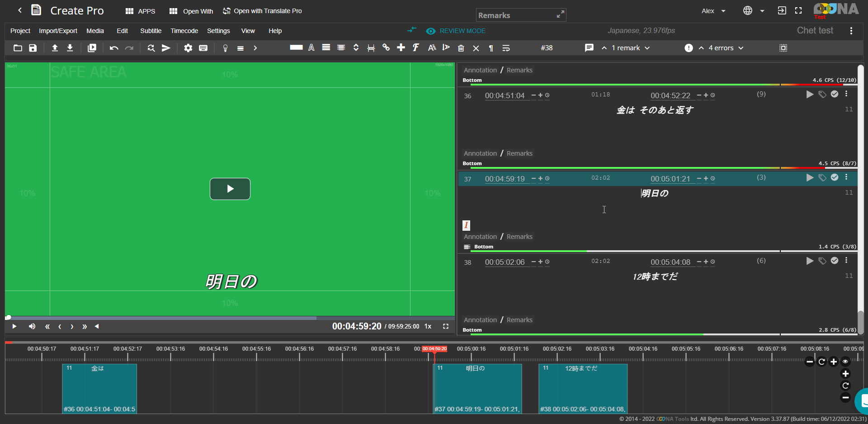Image resolution: width=868 pixels, height=424 pixels.
Task: Click Open with Translate Pro button
Action: (262, 11)
